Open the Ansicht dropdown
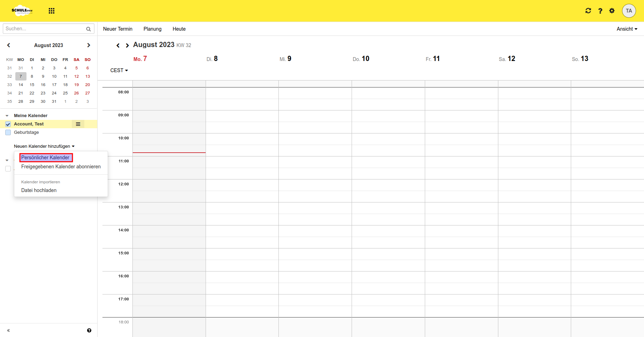Viewport: 644px width, 337px height. click(x=626, y=29)
